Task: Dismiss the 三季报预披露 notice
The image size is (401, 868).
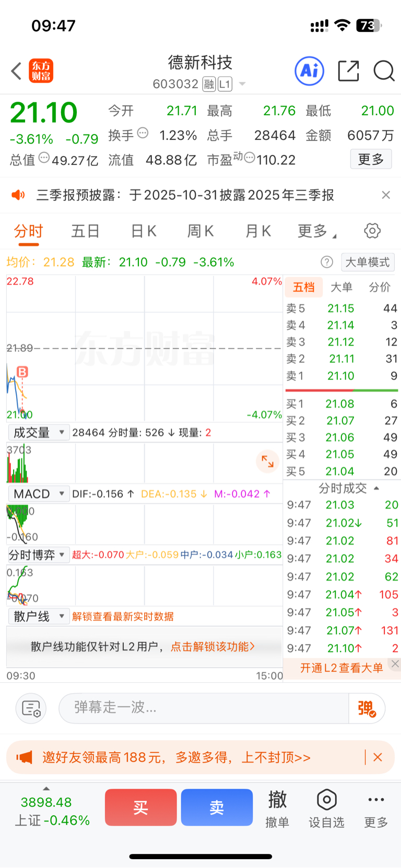Action: [x=386, y=195]
